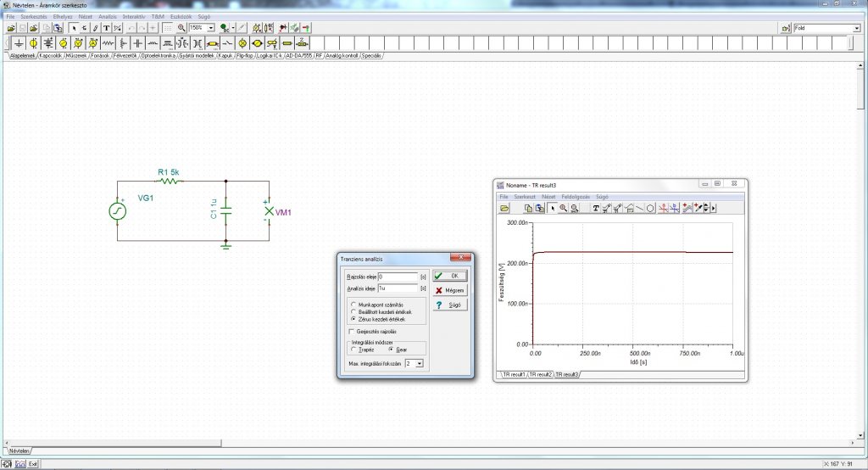
Task: Cancel the dialog with Mégsem
Action: click(x=449, y=290)
